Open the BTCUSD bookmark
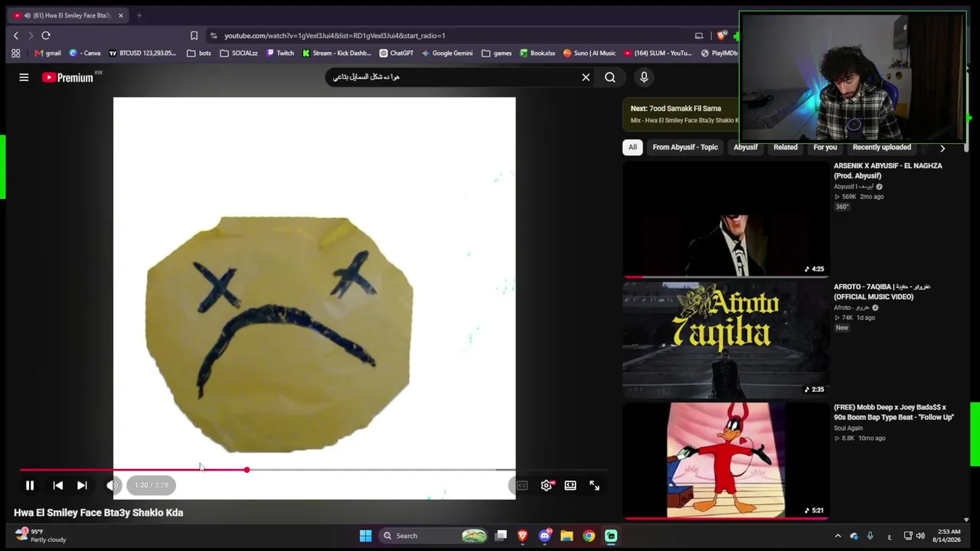This screenshot has width=980, height=551. click(142, 53)
